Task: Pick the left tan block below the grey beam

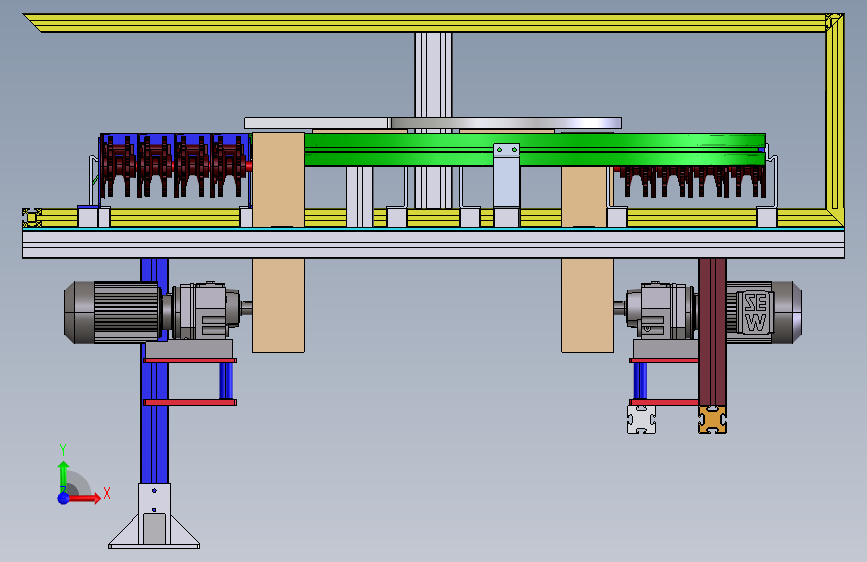Action: pyautogui.click(x=278, y=305)
